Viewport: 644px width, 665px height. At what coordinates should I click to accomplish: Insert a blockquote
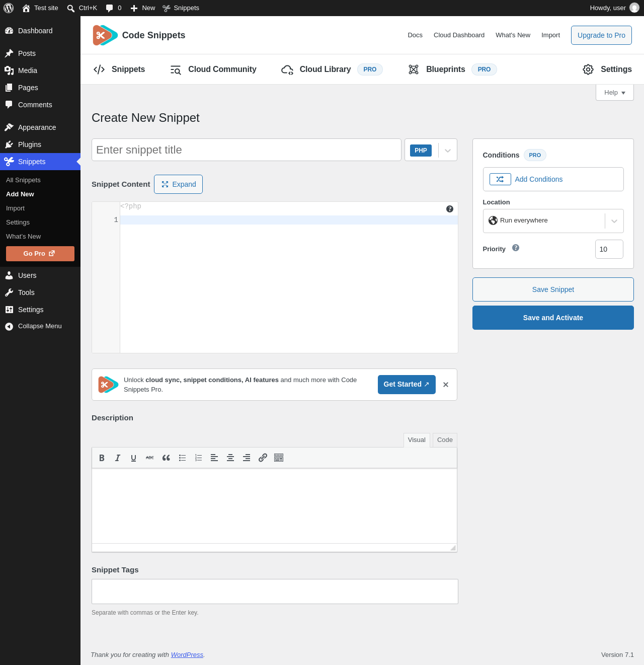pyautogui.click(x=166, y=458)
